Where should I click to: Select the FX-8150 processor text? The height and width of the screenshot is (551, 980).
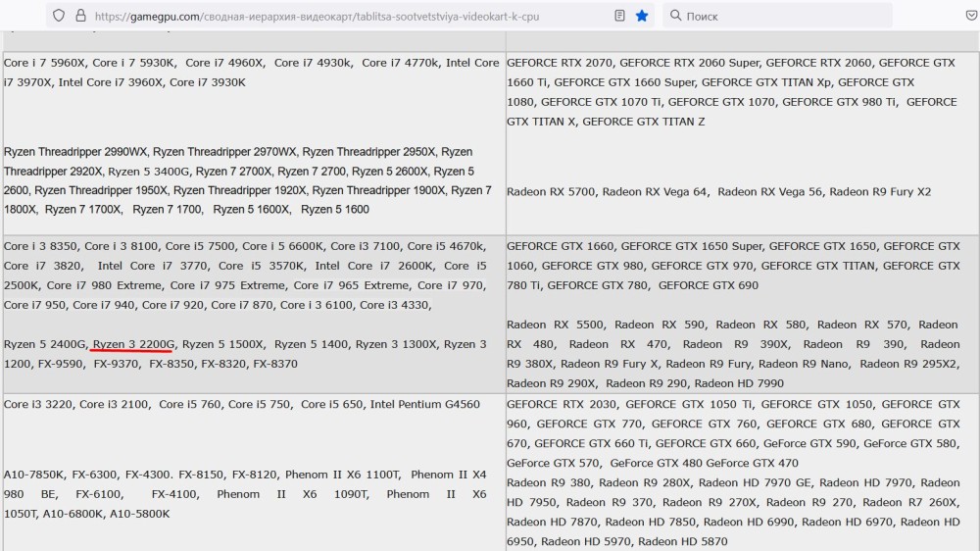tap(201, 475)
